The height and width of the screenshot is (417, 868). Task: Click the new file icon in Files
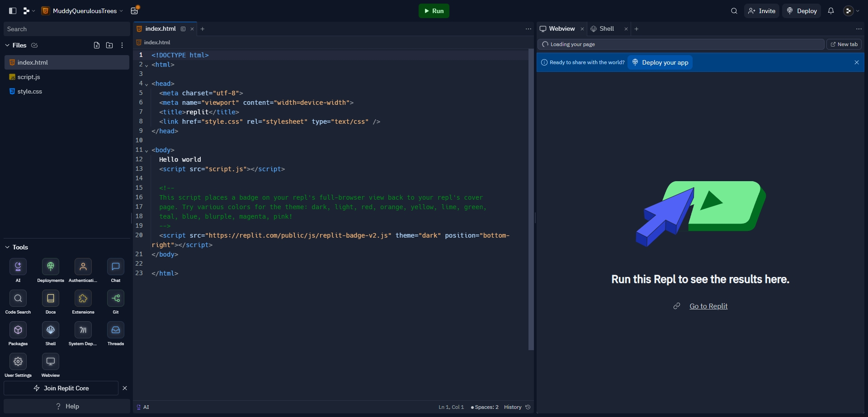point(97,45)
